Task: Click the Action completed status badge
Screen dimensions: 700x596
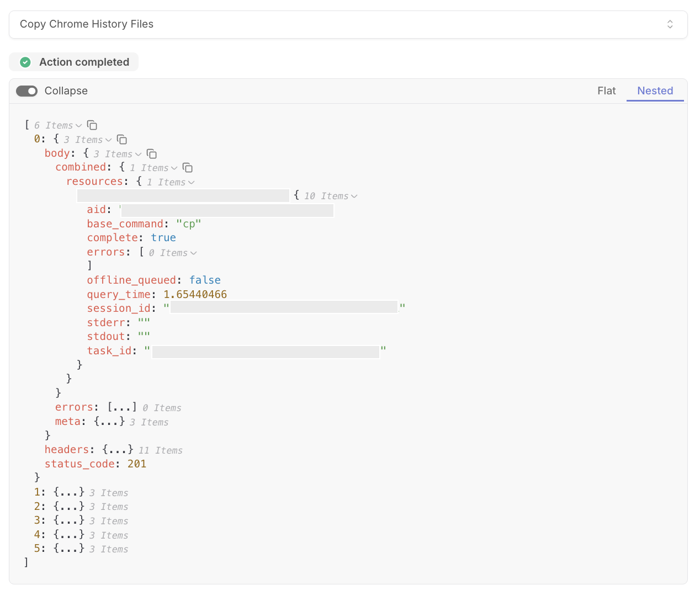Action: (x=73, y=62)
